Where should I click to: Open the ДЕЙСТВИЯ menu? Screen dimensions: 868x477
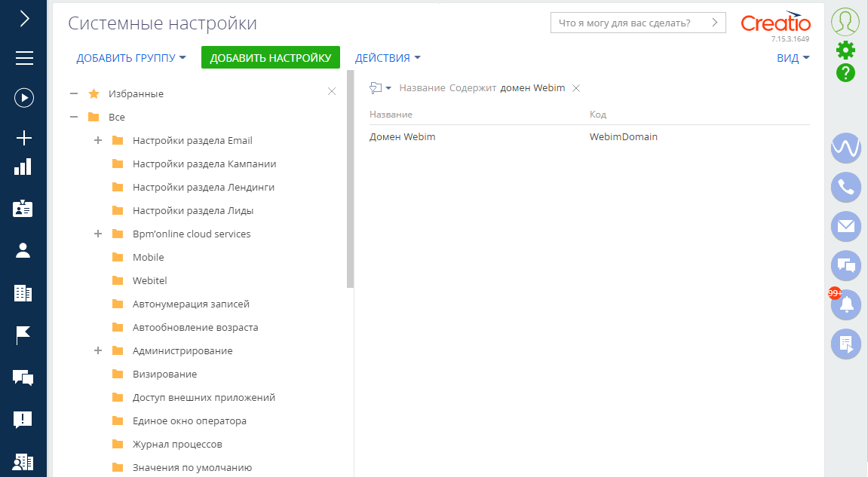388,57
